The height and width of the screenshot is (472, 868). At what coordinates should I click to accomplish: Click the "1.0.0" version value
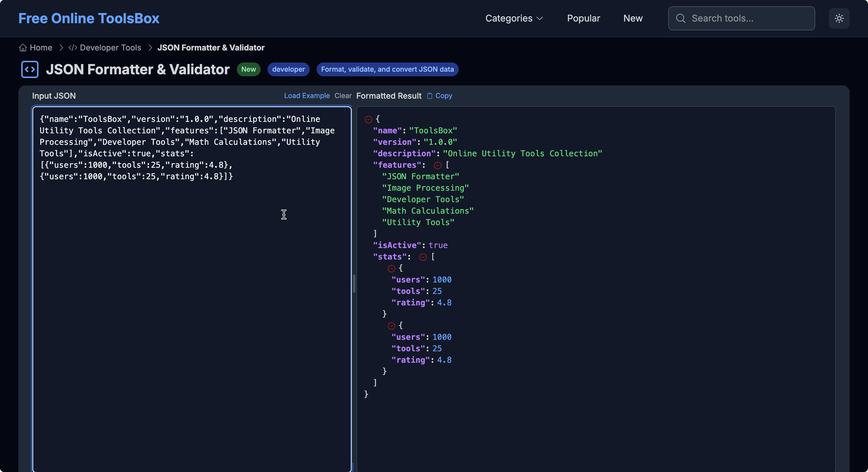pyautogui.click(x=440, y=142)
